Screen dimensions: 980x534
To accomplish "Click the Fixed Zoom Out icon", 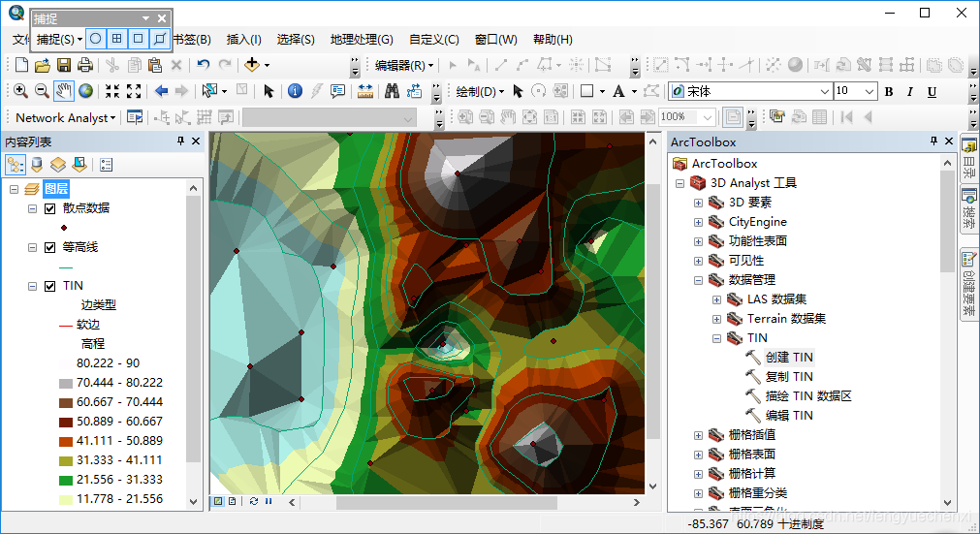I will coord(134,91).
